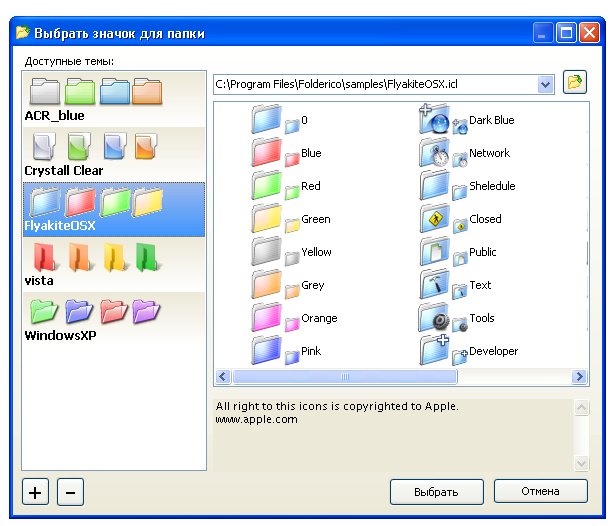Viewport: 616px width, 526px height.
Task: Select the Dark Blue folder icon
Action: [x=434, y=119]
